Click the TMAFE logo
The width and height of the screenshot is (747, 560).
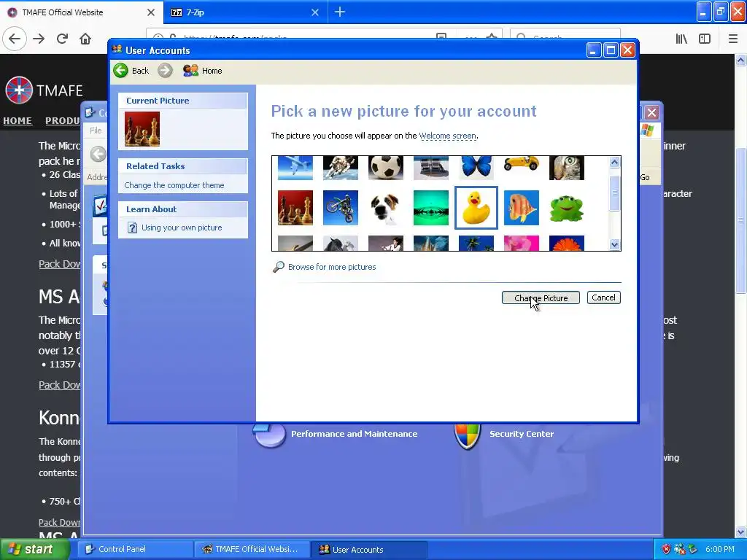point(44,90)
